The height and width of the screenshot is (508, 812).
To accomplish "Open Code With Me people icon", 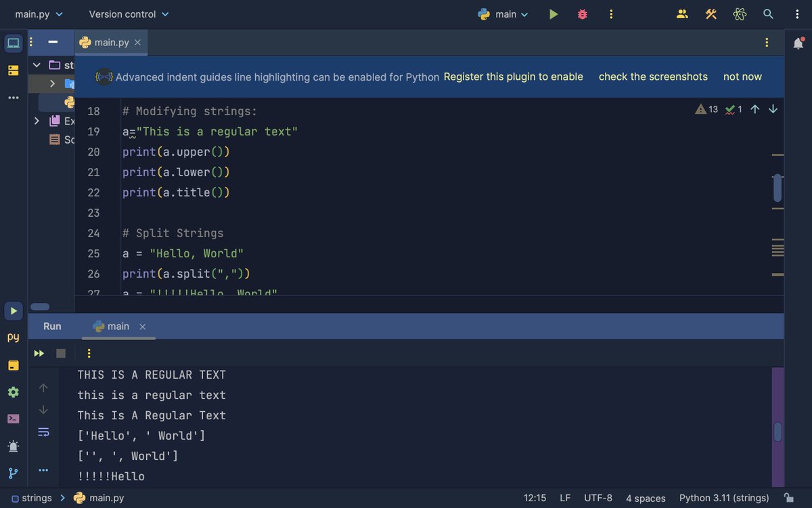I will point(682,14).
